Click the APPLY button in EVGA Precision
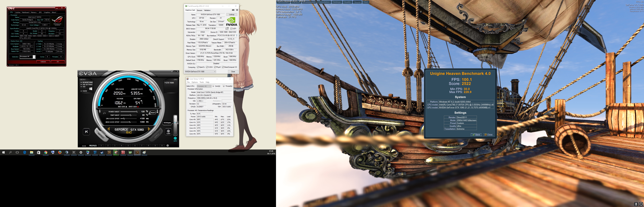 [157, 135]
